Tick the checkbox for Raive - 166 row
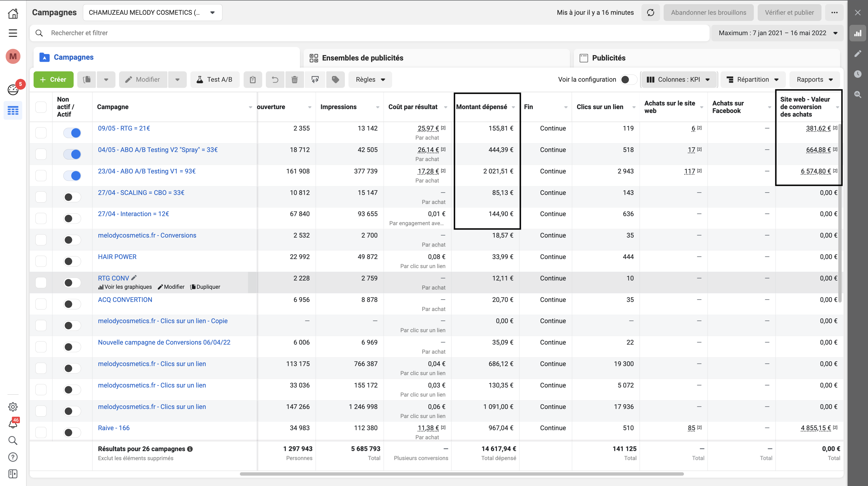Viewport: 868px width, 486px height. point(41,432)
